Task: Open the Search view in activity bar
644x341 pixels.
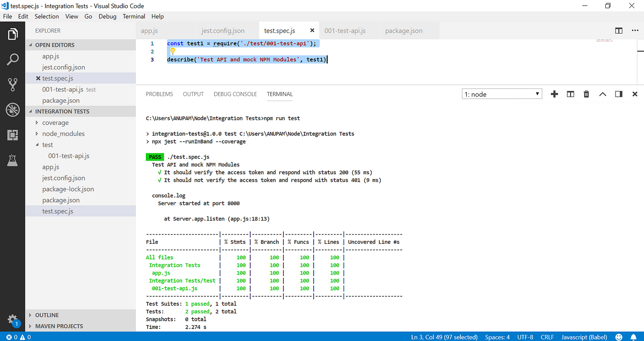Action: pyautogui.click(x=12, y=59)
